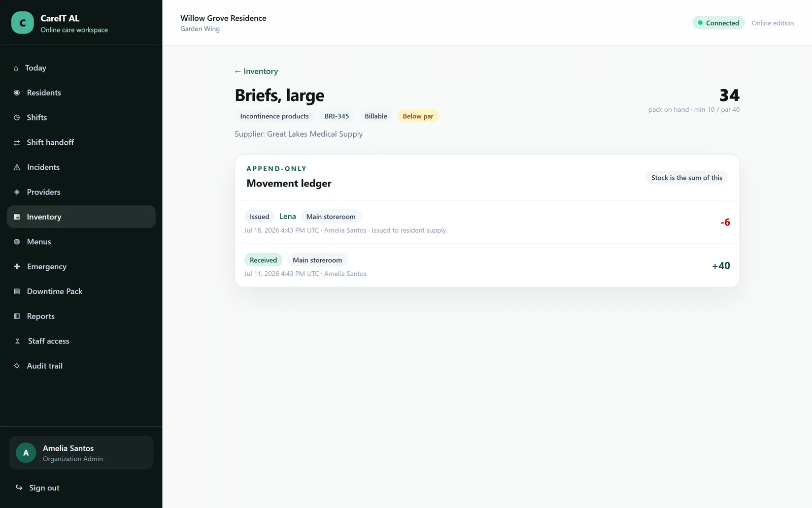Click the Today home icon
Image resolution: width=812 pixels, height=508 pixels.
16,68
